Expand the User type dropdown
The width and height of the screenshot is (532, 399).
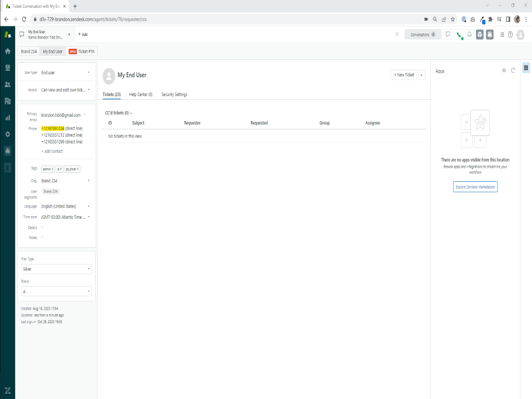65,73
